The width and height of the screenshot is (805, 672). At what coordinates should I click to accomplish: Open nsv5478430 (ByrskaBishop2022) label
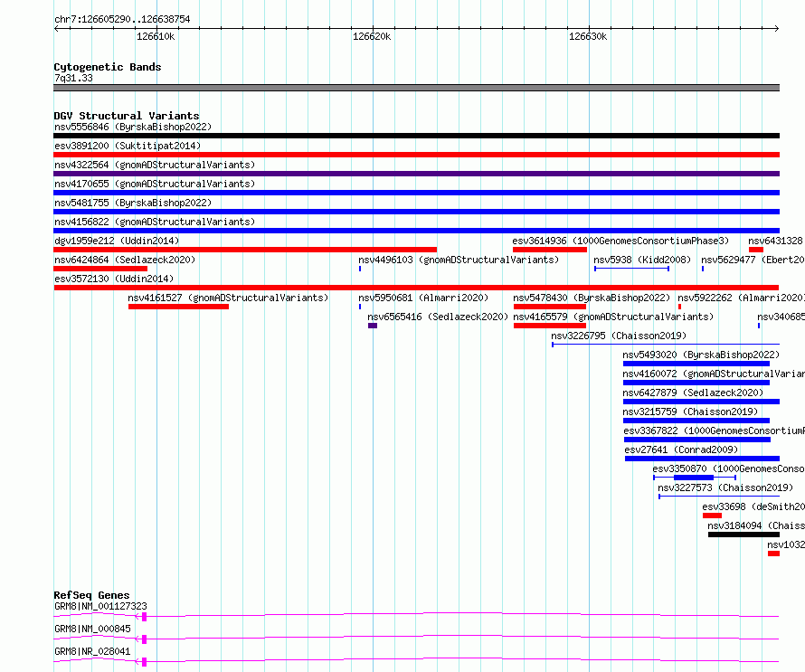coord(592,298)
